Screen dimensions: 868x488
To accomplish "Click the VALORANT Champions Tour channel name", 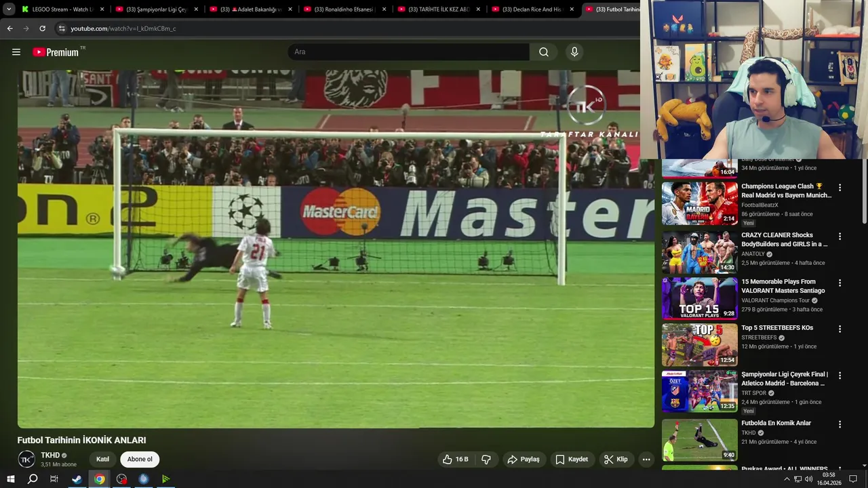I will click(x=775, y=300).
